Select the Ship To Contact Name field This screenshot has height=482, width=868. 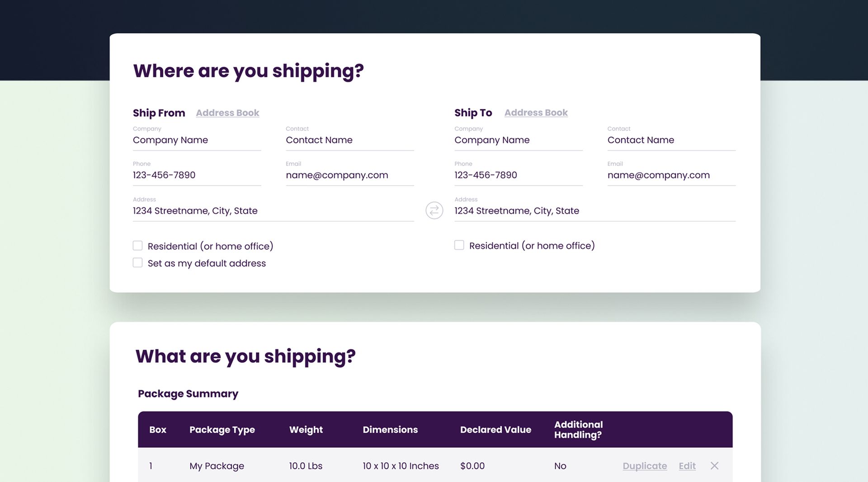[671, 140]
